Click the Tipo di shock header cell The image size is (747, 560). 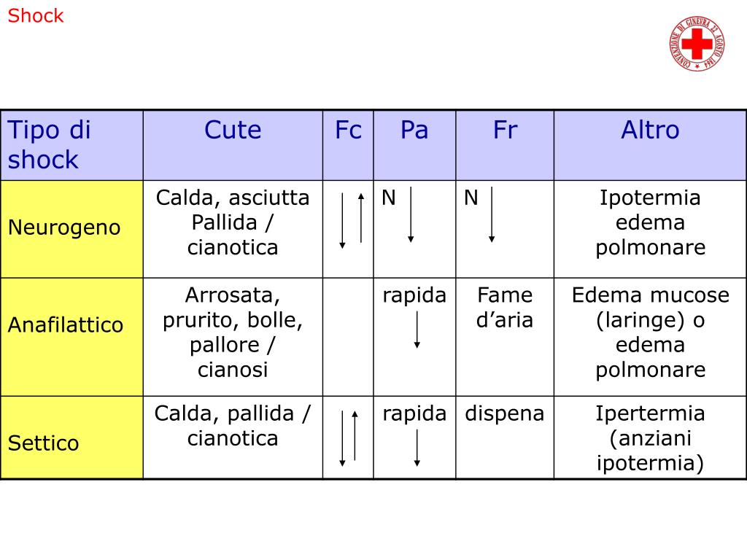(x=72, y=145)
